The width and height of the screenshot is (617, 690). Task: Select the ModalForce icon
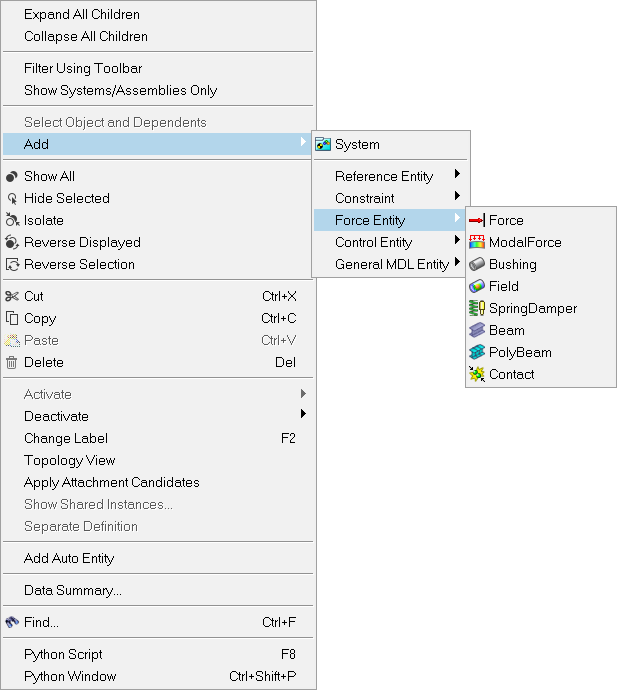coord(476,243)
